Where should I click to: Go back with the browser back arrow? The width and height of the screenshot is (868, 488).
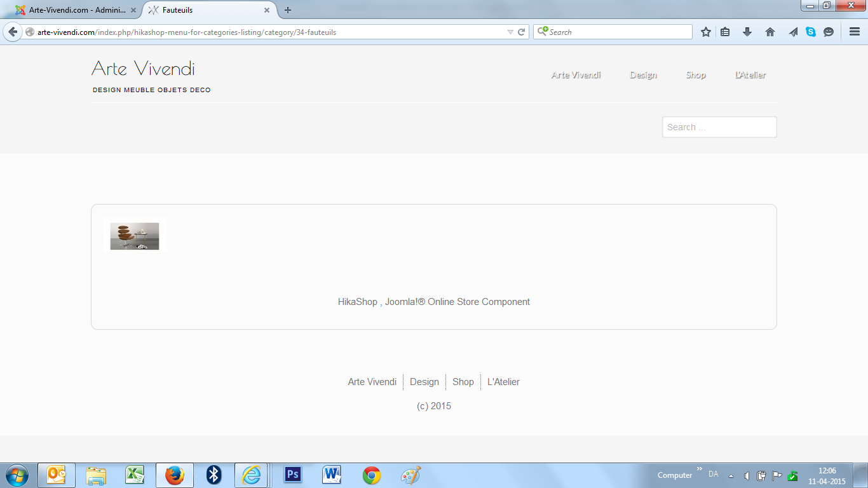(13, 32)
